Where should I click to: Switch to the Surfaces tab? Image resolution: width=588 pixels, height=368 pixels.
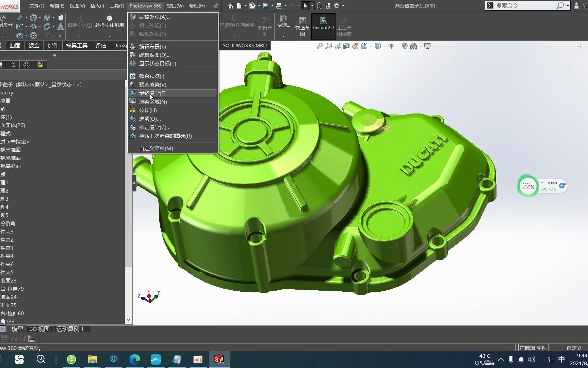pos(15,45)
